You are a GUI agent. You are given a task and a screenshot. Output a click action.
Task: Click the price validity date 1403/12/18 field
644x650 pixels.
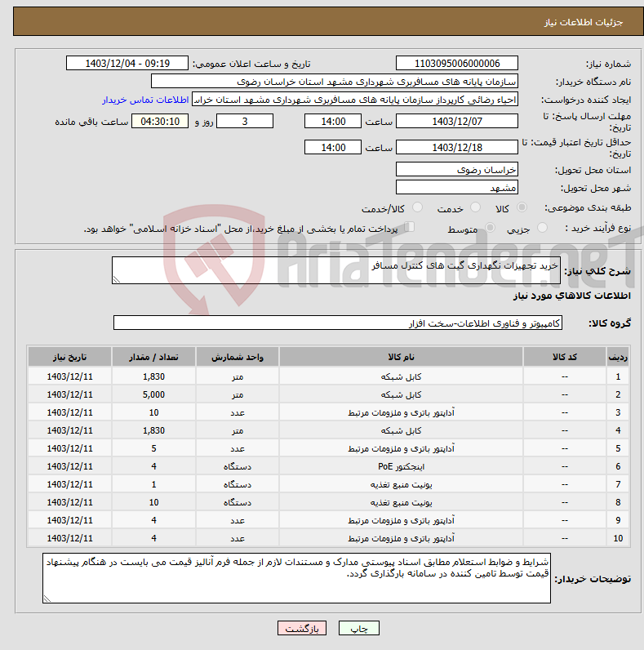click(x=457, y=147)
